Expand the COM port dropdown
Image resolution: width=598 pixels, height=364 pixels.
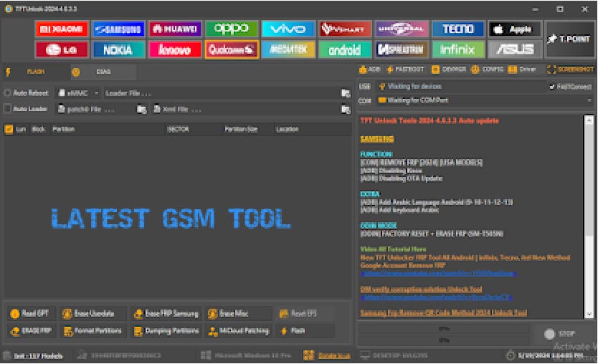589,100
